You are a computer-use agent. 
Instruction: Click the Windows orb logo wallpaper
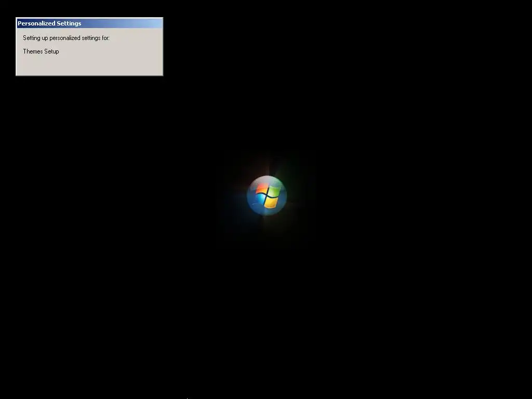(x=267, y=195)
